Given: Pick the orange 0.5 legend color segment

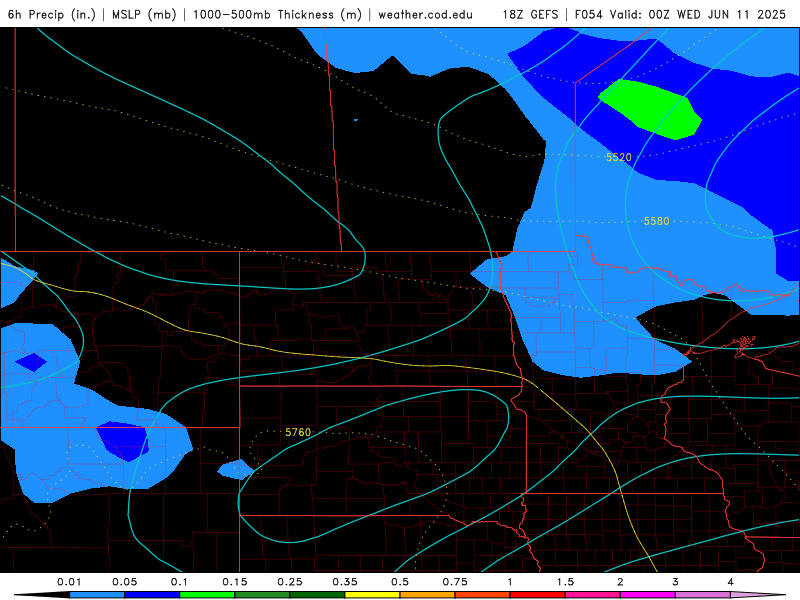Looking at the screenshot, I should pyautogui.click(x=428, y=595).
